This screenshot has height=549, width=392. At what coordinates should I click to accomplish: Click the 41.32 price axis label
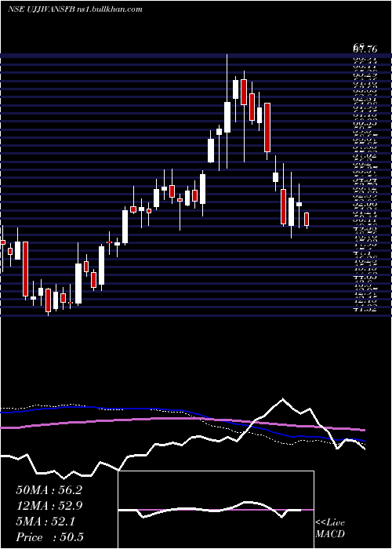(365, 309)
